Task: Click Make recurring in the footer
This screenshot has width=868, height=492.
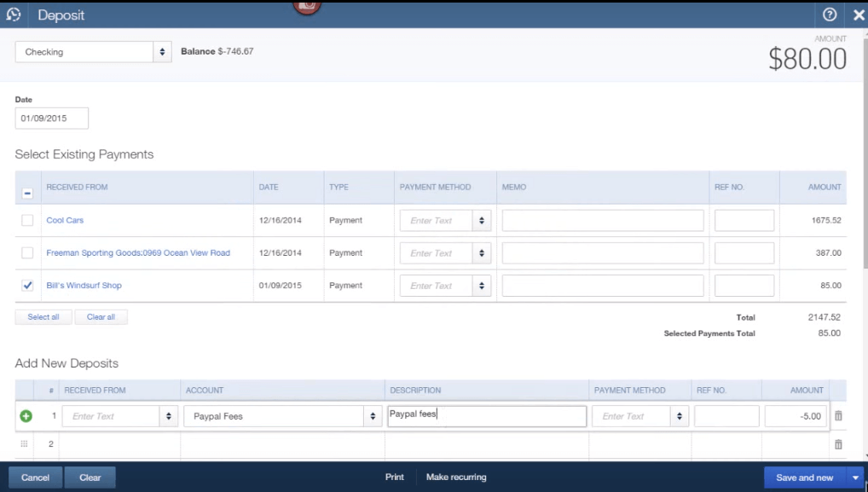Action: pos(456,477)
